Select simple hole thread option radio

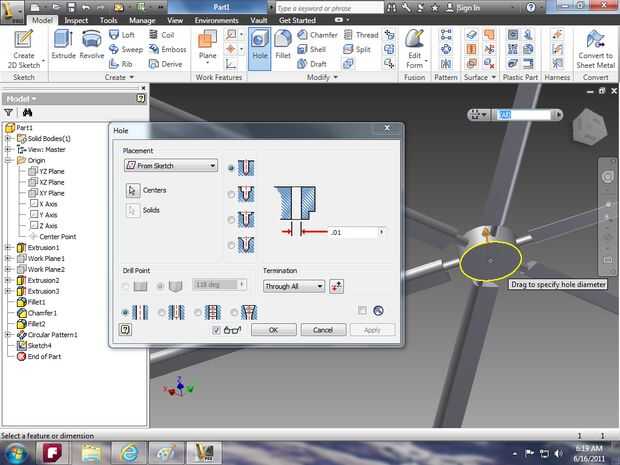[x=125, y=312]
